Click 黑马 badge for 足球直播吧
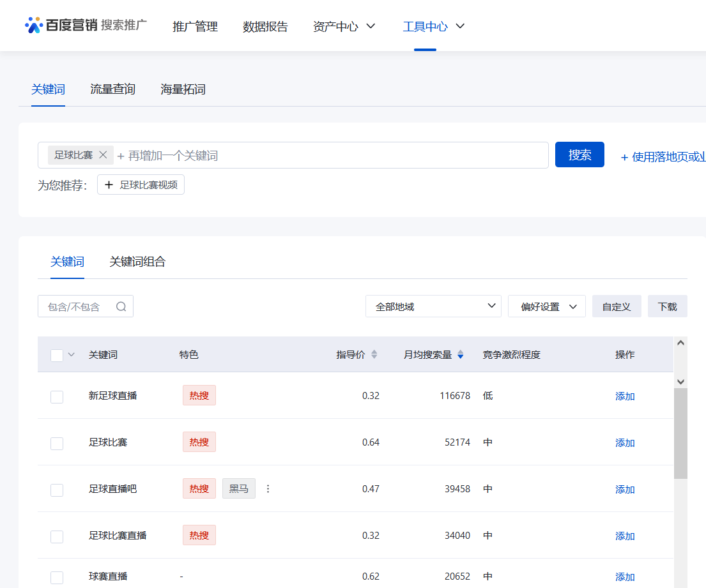 click(239, 488)
